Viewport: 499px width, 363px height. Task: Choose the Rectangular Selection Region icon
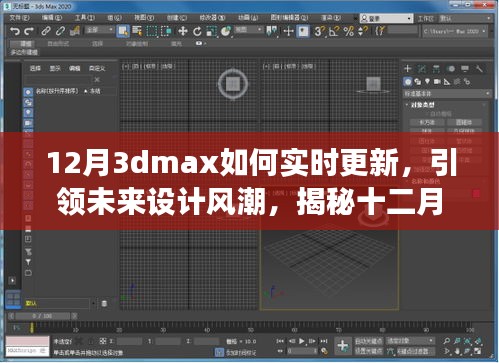click(152, 31)
